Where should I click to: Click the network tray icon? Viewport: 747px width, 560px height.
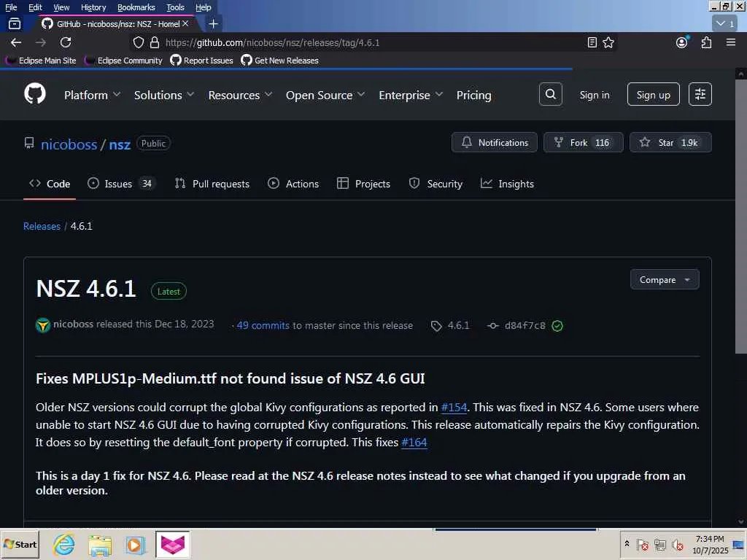[659, 544]
